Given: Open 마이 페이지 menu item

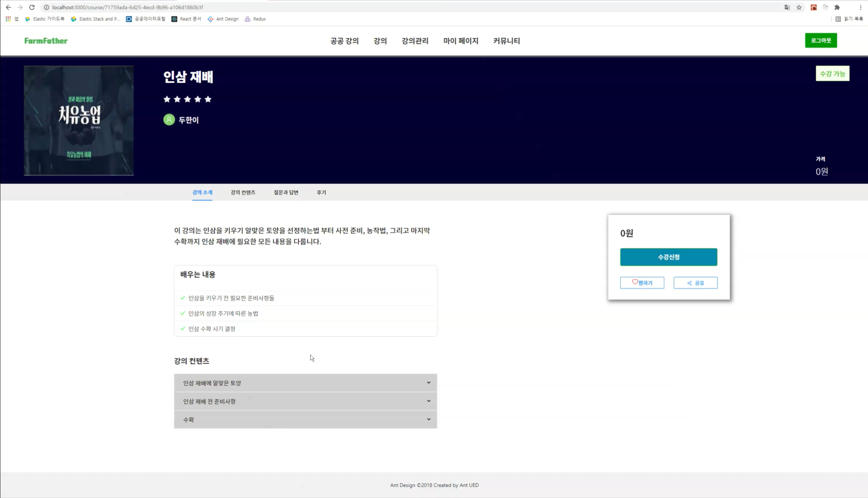Looking at the screenshot, I should 460,41.
